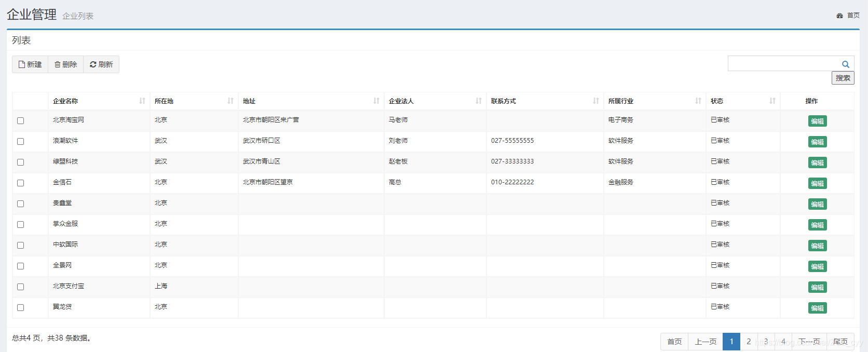
Task: Check the box for 浪潮软件
Action: pyautogui.click(x=20, y=141)
